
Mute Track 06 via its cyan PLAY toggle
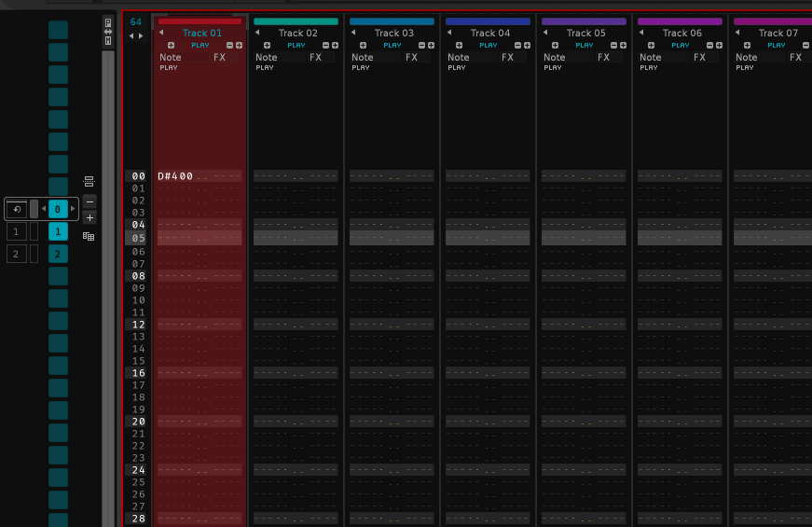pyautogui.click(x=681, y=45)
